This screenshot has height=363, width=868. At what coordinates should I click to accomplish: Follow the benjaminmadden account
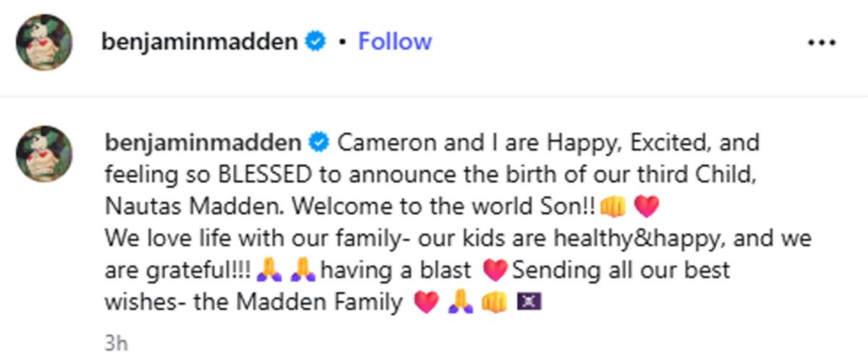point(395,41)
